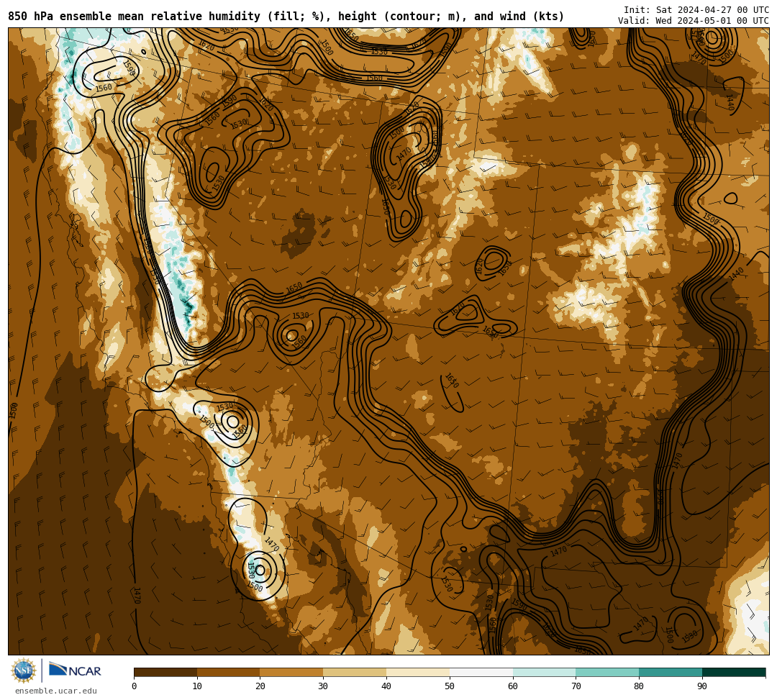This screenshot has height=700, width=777.
Task: Click the colorbar tick label 10
Action: (x=197, y=686)
